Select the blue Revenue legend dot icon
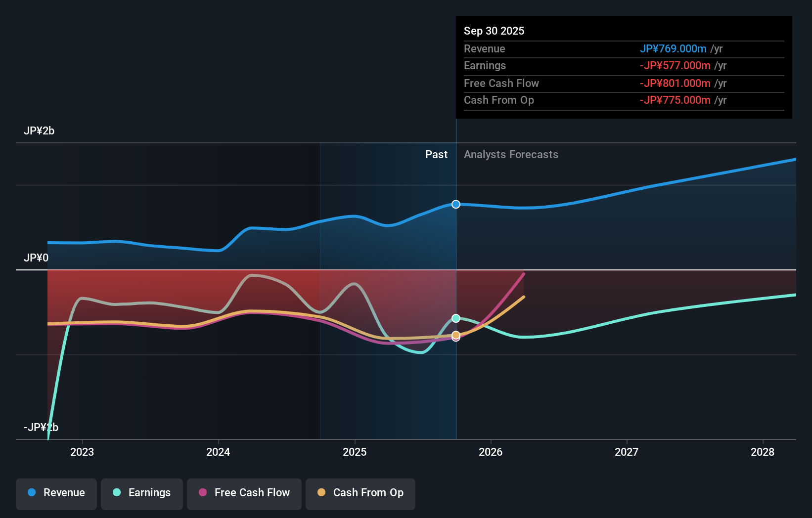This screenshot has height=518, width=812. pyautogui.click(x=31, y=493)
